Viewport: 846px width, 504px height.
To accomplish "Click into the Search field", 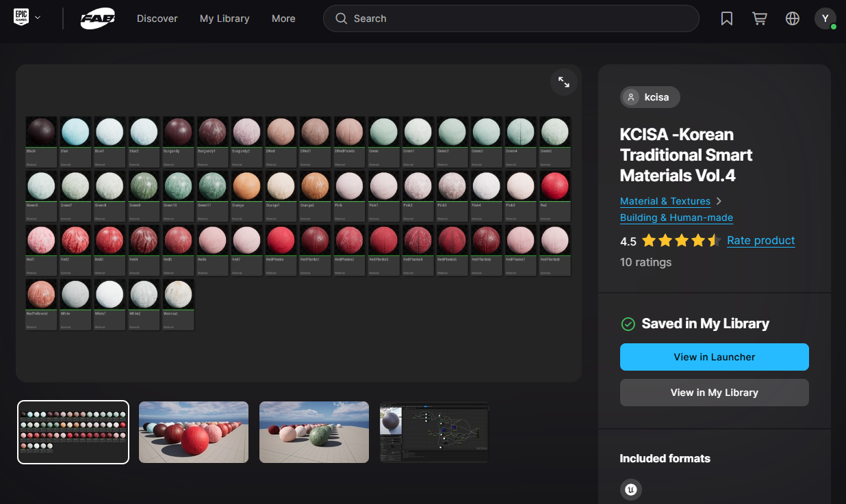I will 511,18.
